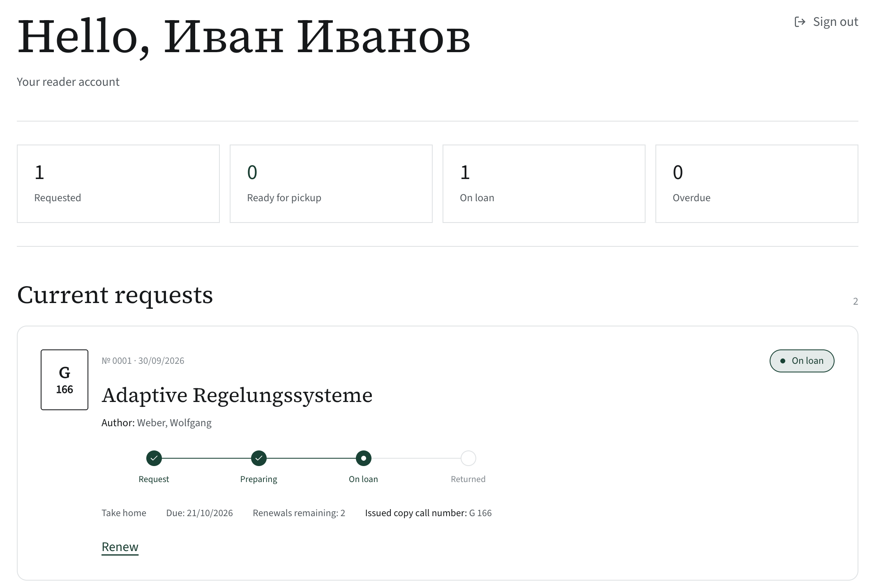The width and height of the screenshot is (881, 588).
Task: Click the On loan status badge
Action: (802, 361)
